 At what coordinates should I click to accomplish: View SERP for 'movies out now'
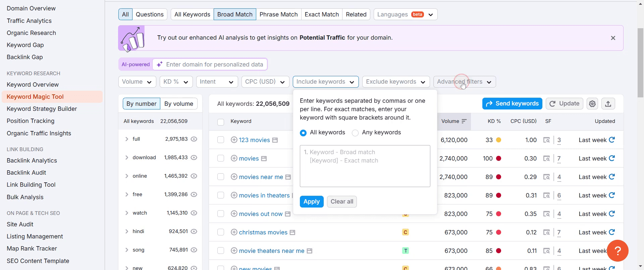tap(546, 214)
